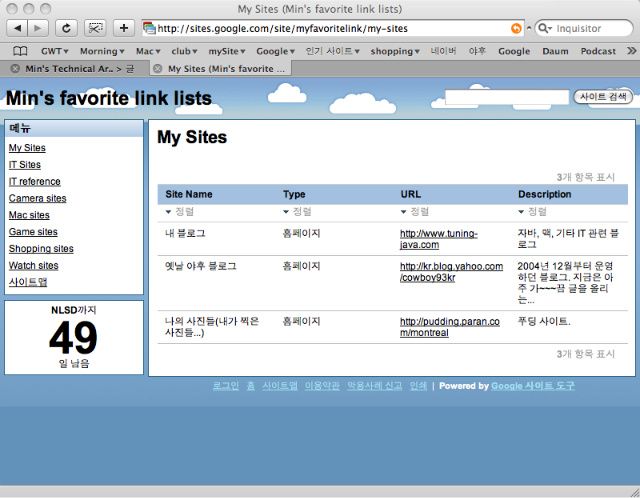Image resolution: width=640 pixels, height=498 pixels.
Task: Go back with the browser back arrow
Action: click(17, 28)
